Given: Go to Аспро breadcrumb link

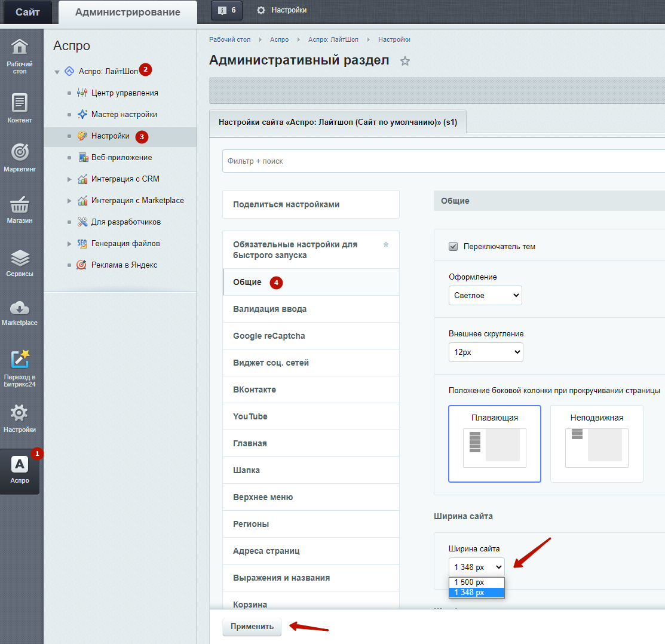Looking at the screenshot, I should click(x=279, y=39).
